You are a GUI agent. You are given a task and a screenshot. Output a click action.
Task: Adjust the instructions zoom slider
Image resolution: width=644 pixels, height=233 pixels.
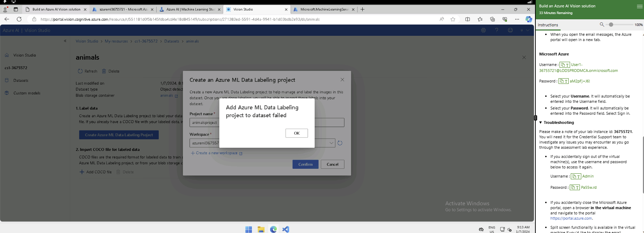(611, 25)
